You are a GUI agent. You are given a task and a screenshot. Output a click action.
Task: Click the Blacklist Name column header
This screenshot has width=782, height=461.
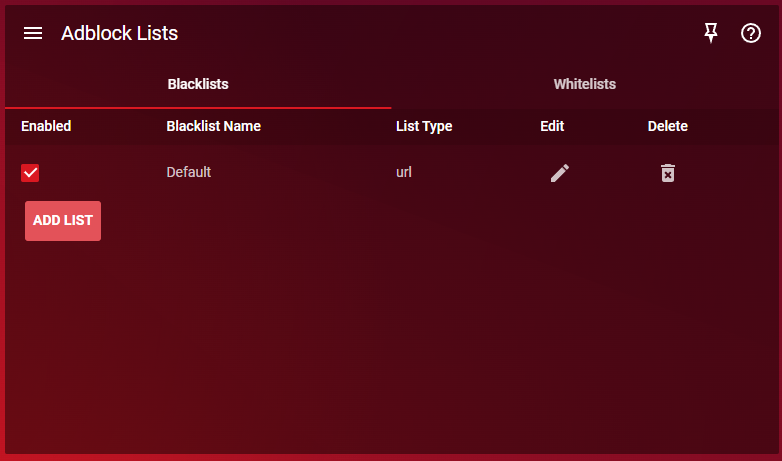coord(213,126)
